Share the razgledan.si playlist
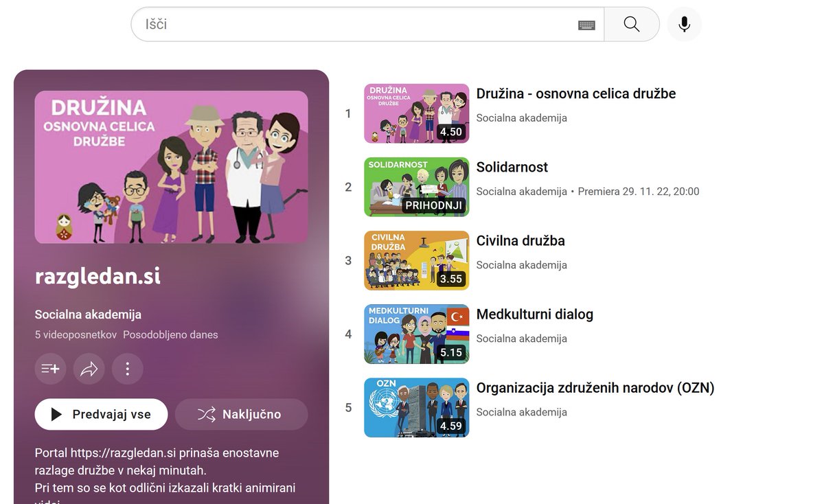 click(89, 369)
